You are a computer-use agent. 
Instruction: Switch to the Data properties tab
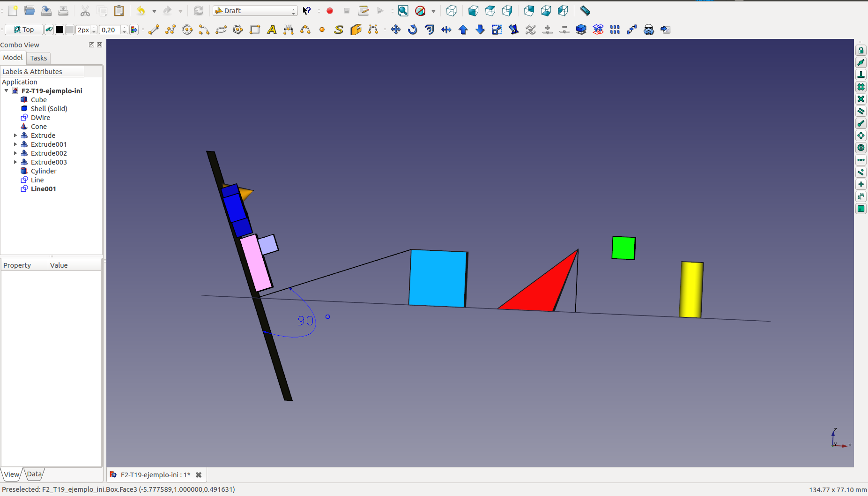(34, 474)
